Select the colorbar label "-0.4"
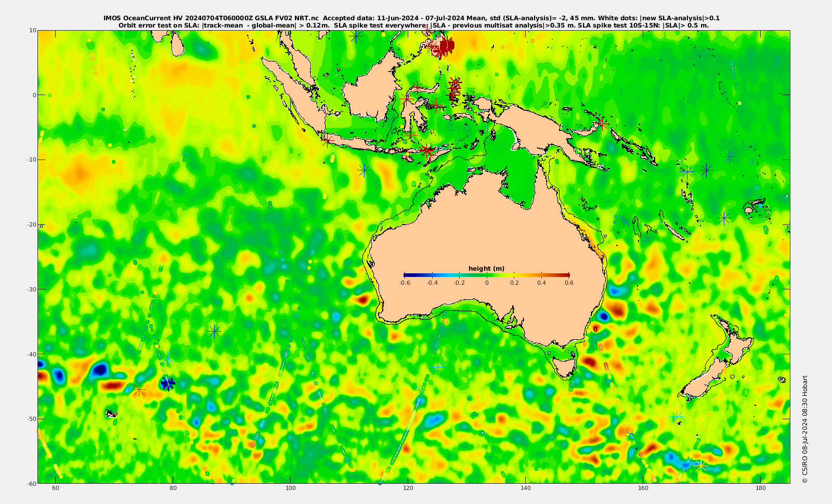 tap(432, 283)
